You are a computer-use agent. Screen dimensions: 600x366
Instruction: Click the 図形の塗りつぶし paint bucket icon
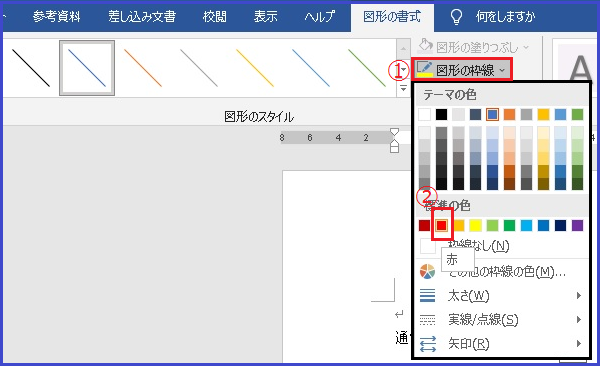(425, 46)
